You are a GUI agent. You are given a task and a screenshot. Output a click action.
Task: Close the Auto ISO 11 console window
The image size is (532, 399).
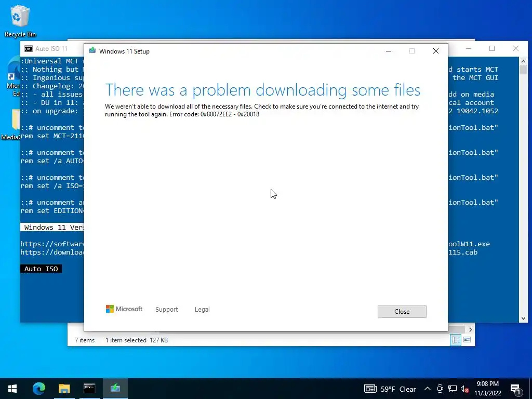[516, 48]
